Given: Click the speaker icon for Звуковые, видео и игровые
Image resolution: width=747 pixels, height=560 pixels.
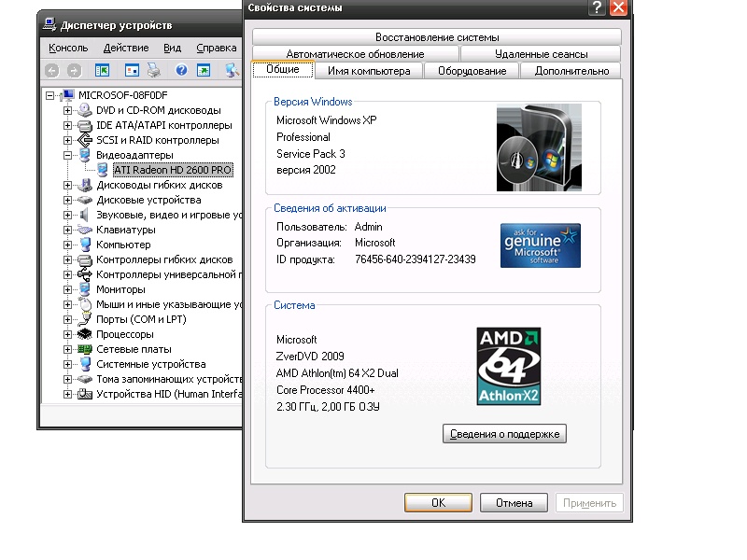Looking at the screenshot, I should (84, 215).
